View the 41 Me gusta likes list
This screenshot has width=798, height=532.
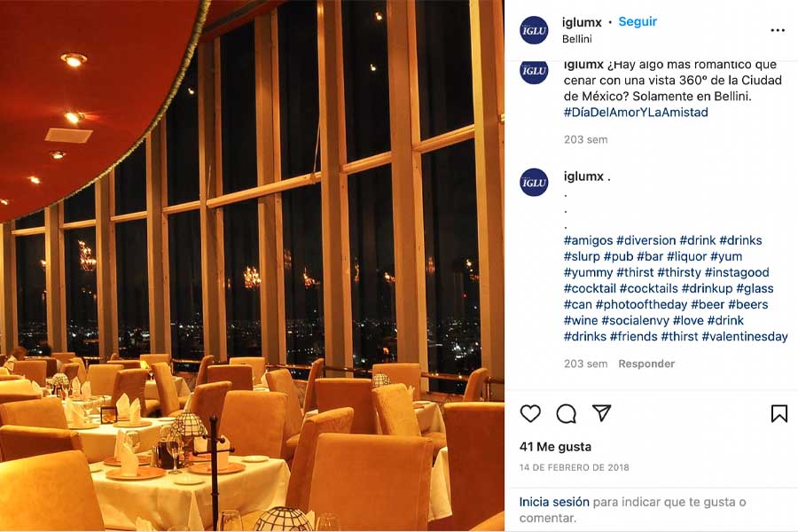coord(555,447)
